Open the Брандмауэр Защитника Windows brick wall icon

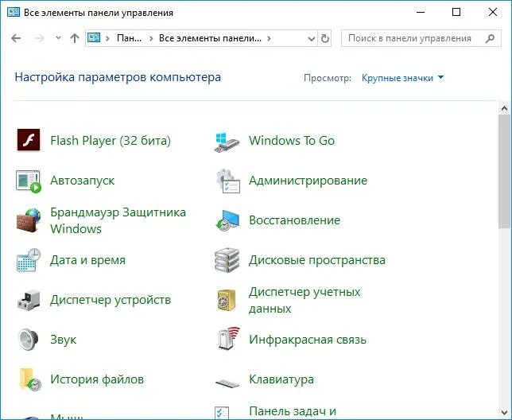tap(29, 220)
